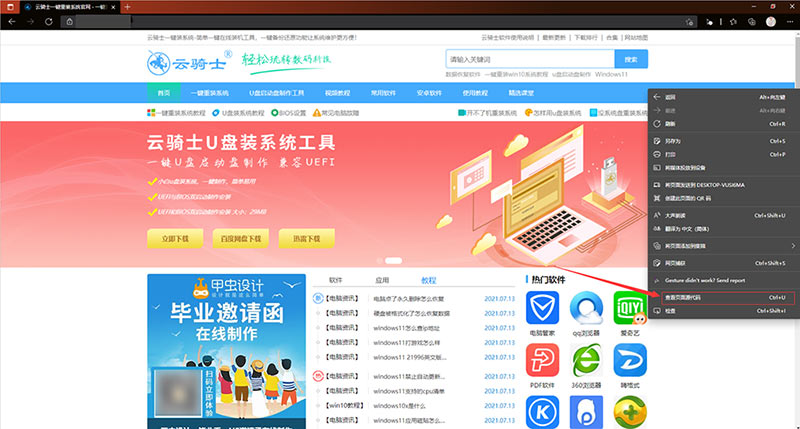Expand the add page to collections submenu

point(723,246)
